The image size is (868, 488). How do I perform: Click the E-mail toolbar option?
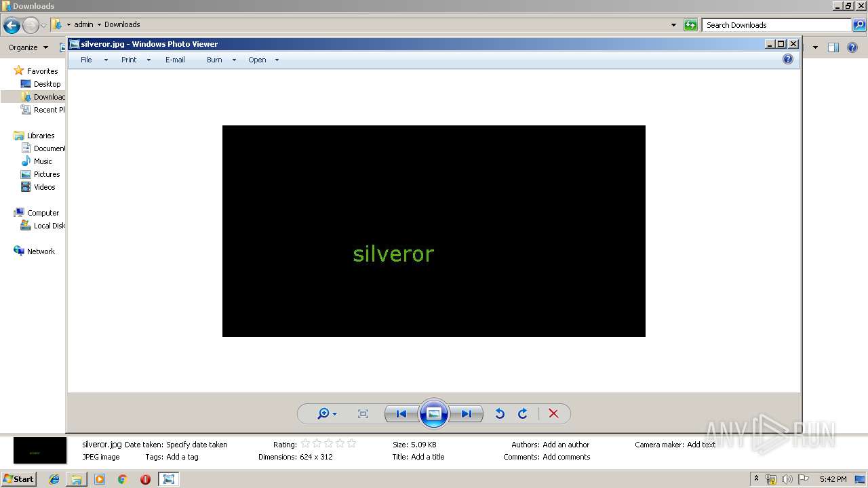tap(175, 60)
